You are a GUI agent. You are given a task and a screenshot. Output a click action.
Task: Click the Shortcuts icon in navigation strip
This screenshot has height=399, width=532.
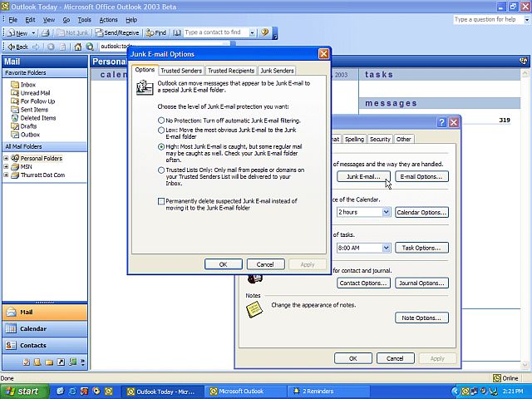pos(61,362)
